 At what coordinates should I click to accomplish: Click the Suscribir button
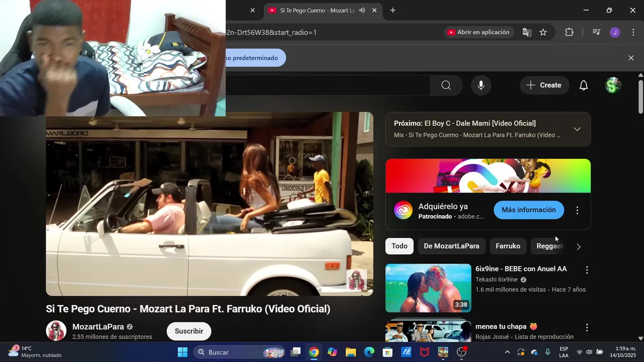(189, 331)
